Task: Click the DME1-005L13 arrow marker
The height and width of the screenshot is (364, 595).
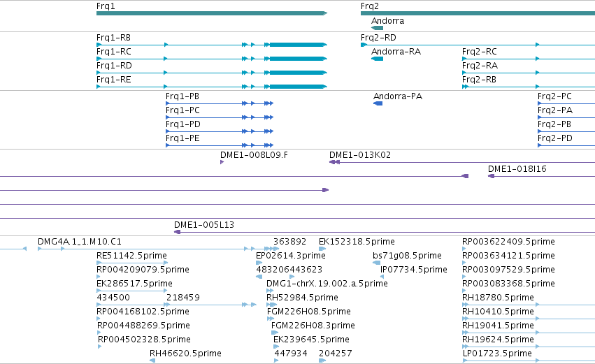Action: 177,232
